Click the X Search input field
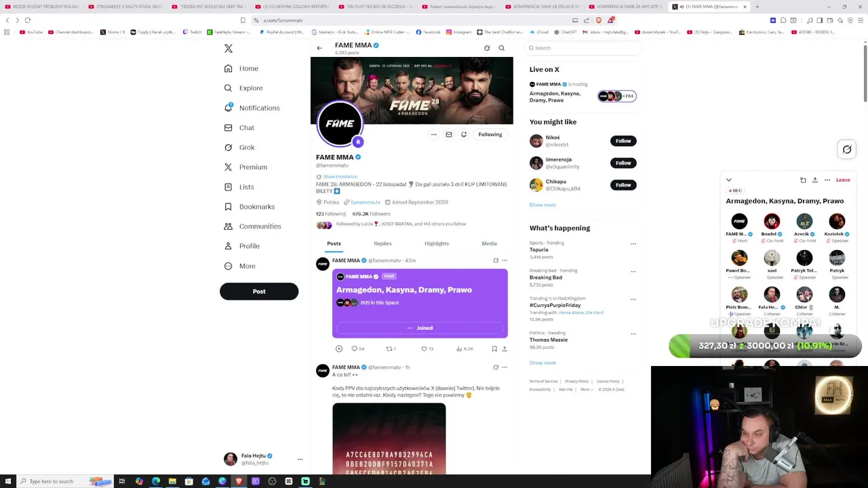The image size is (868, 488). pyautogui.click(x=584, y=48)
